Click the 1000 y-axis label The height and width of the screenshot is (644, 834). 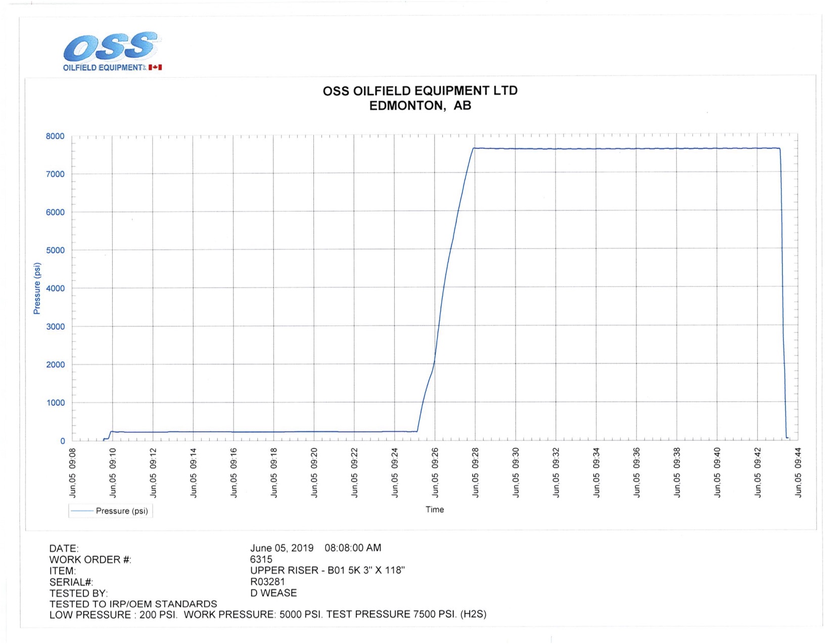coord(55,403)
